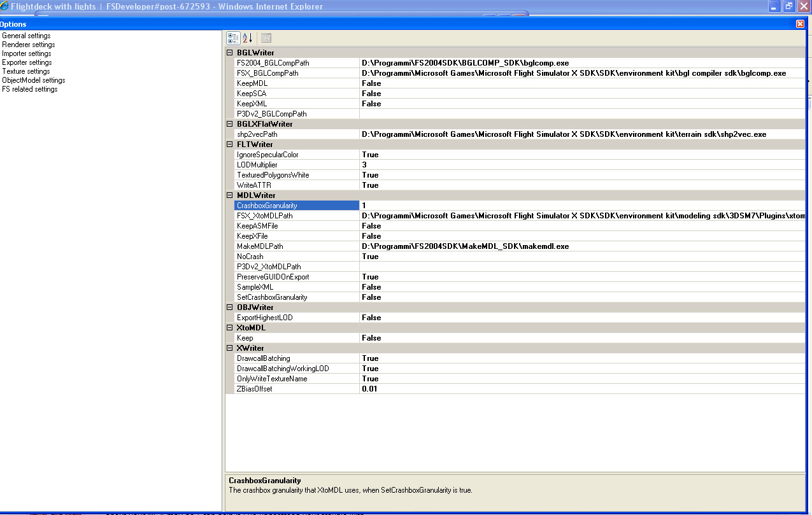Collapse the XWriter group

[x=230, y=348]
